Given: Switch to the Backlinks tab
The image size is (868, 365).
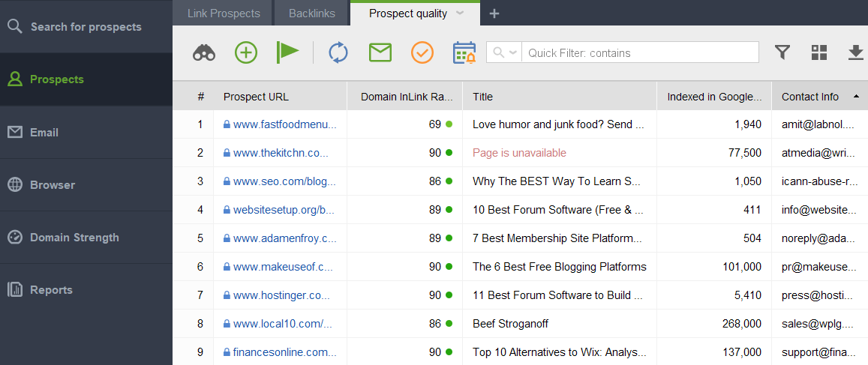Looking at the screenshot, I should point(312,13).
